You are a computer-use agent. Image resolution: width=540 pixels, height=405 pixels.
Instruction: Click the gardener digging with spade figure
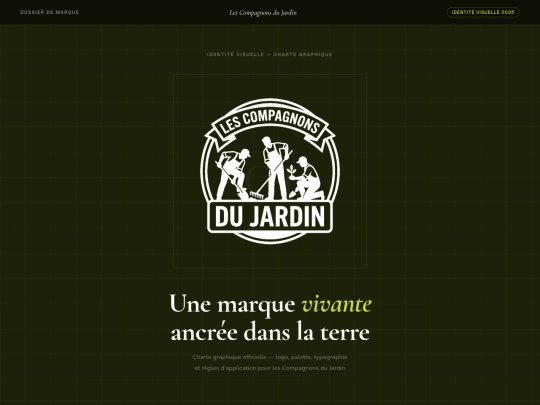[233, 174]
